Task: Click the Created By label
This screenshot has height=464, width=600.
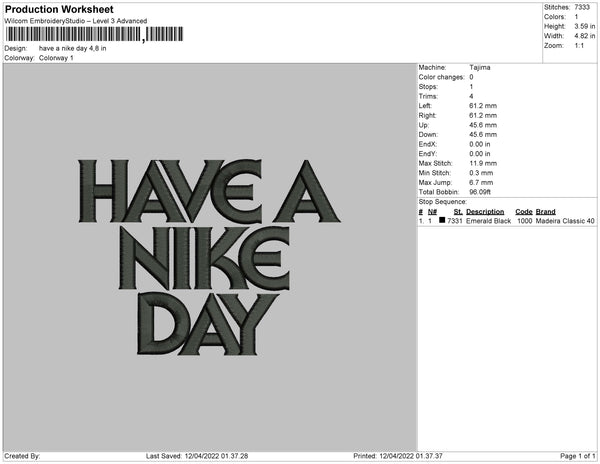Action: (x=22, y=456)
